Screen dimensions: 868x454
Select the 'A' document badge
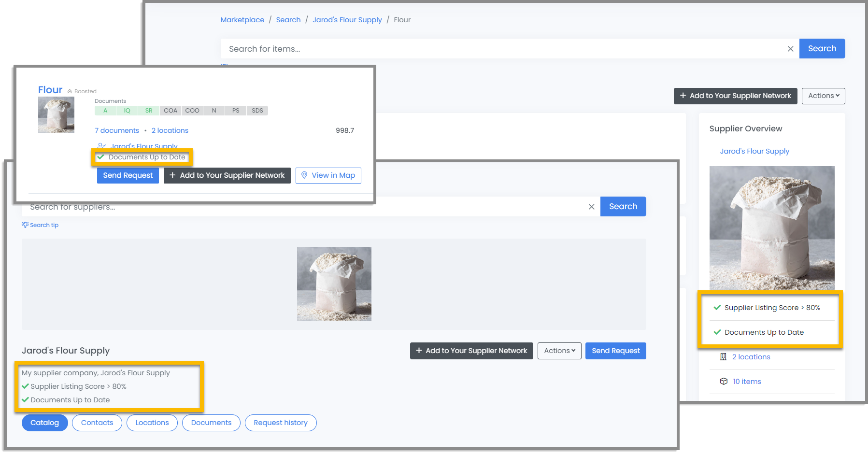[105, 111]
